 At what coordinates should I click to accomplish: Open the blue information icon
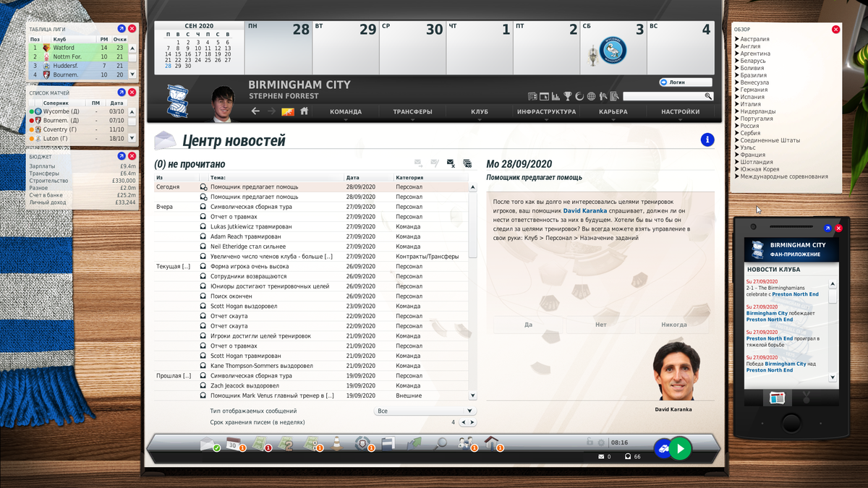tap(707, 140)
